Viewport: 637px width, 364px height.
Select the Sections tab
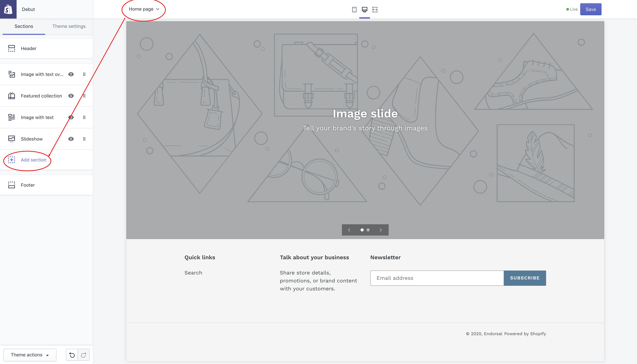24,26
